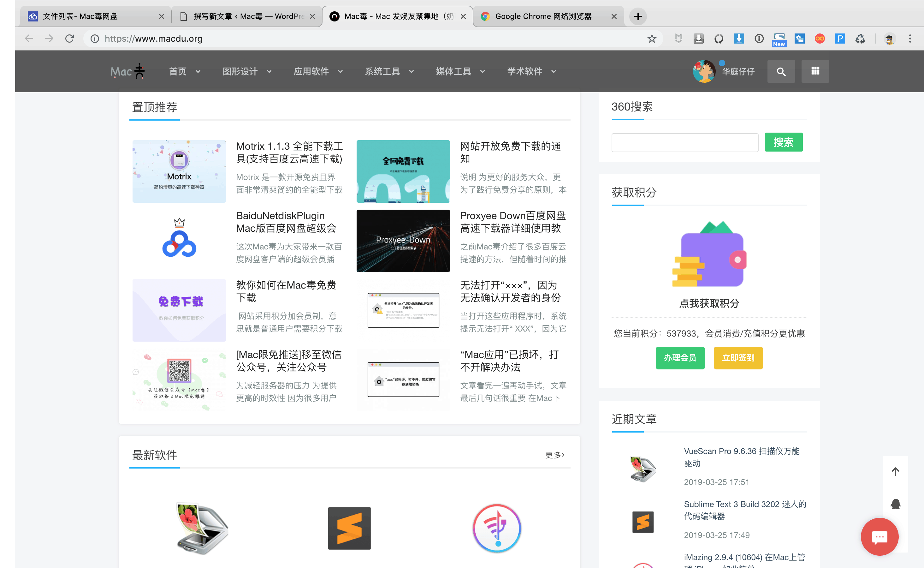924x586 pixels.
Task: Click the Proxyee-Down thumbnail image
Action: [x=403, y=241]
